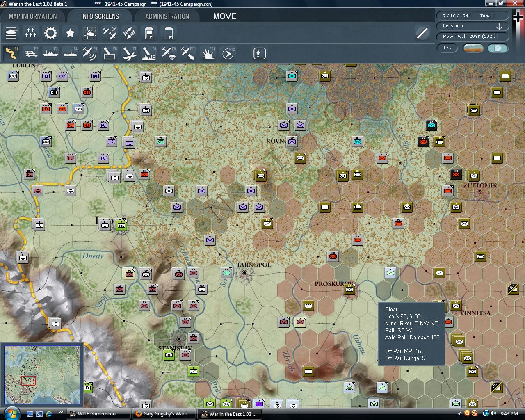The width and height of the screenshot is (525, 420).
Task: Click the Zhitomir city label
Action: click(480, 185)
